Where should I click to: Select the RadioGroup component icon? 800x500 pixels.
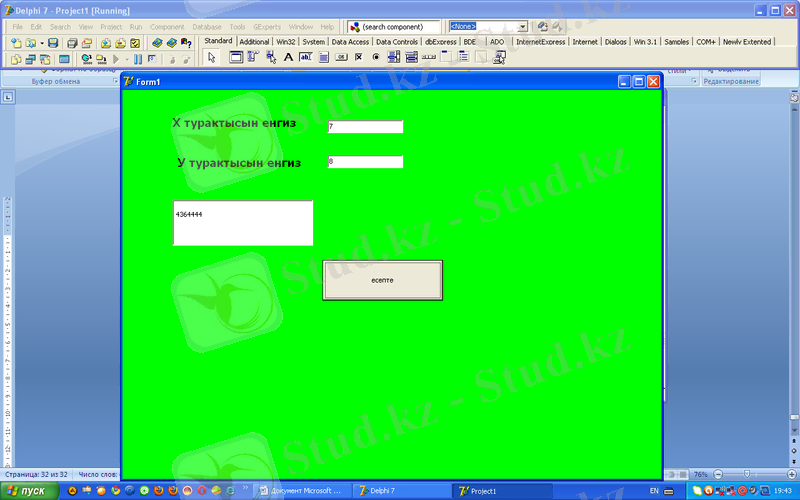click(464, 57)
